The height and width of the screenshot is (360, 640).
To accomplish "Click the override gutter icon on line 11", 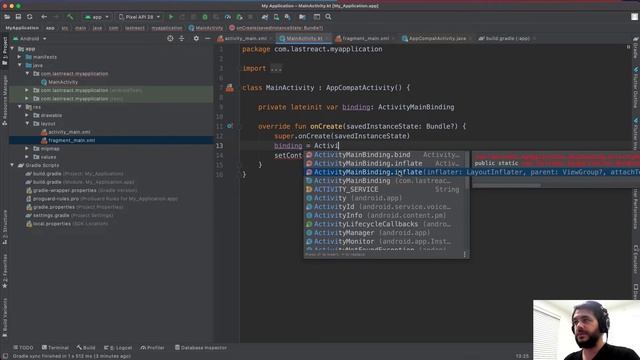I will pyautogui.click(x=230, y=126).
